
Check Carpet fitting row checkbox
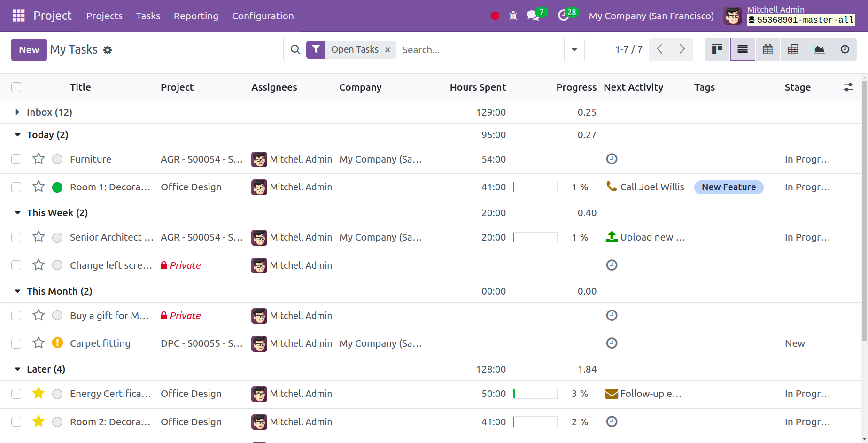pyautogui.click(x=16, y=343)
